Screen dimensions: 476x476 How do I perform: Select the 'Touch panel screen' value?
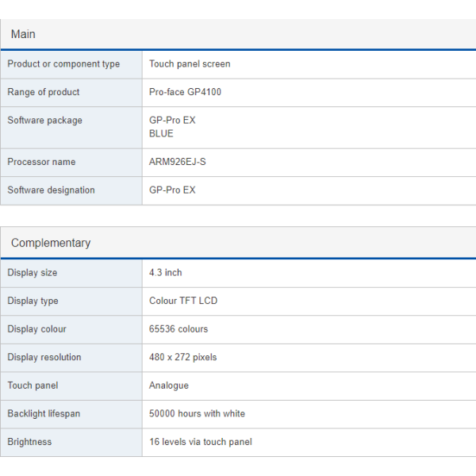[x=190, y=64]
